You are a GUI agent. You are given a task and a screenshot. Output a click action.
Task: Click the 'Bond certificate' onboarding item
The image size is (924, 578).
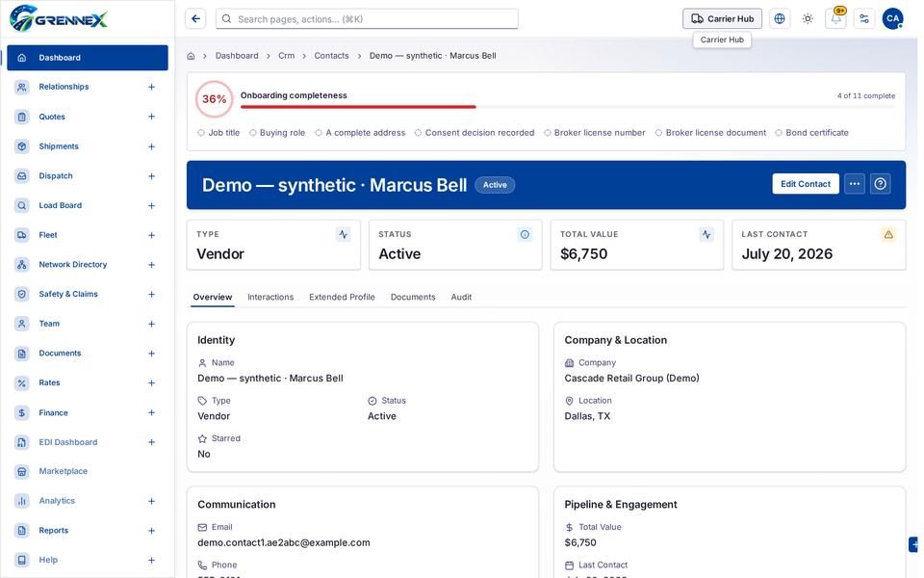point(811,133)
